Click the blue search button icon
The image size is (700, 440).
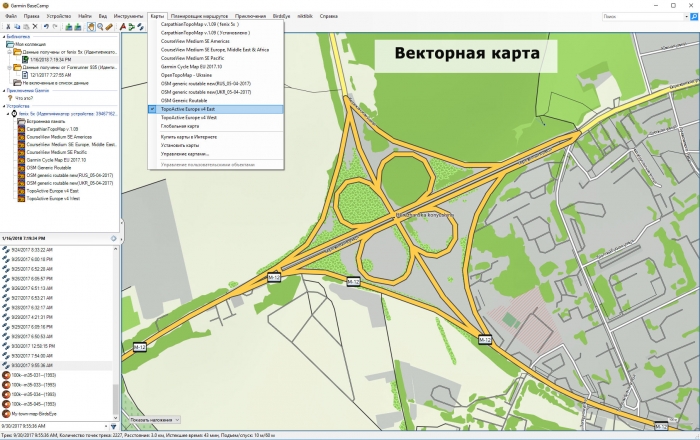coord(694,17)
